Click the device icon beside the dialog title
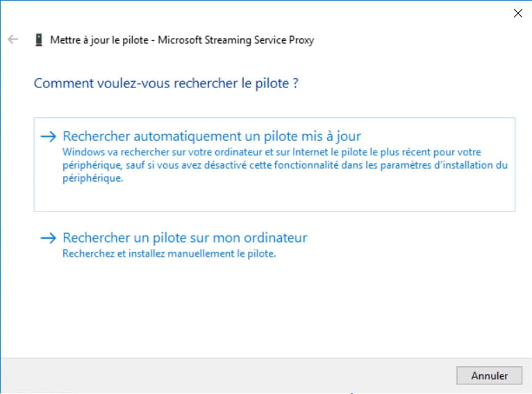Viewport: 532px width, 394px height. click(39, 40)
